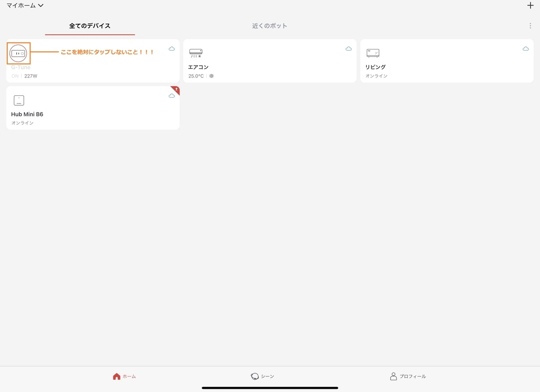Open the マイホーム home selector dropdown
Screen dimensions: 540x392
coord(25,5)
